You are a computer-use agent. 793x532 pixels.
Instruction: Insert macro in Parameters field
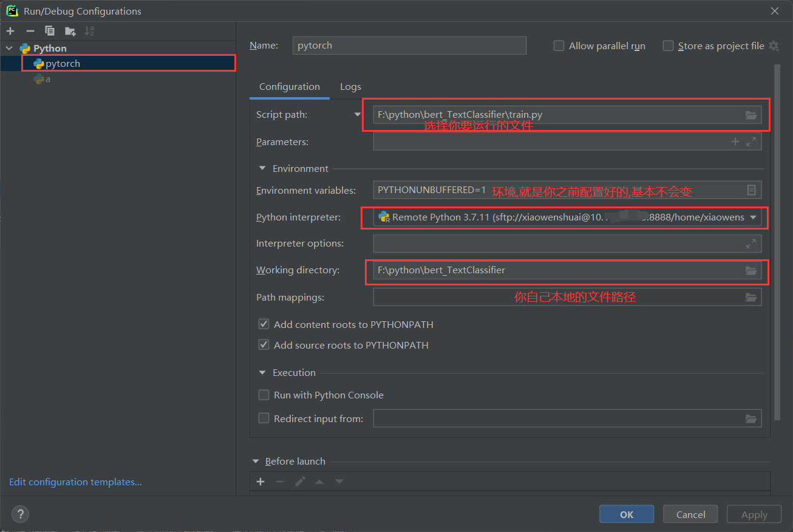coord(735,142)
